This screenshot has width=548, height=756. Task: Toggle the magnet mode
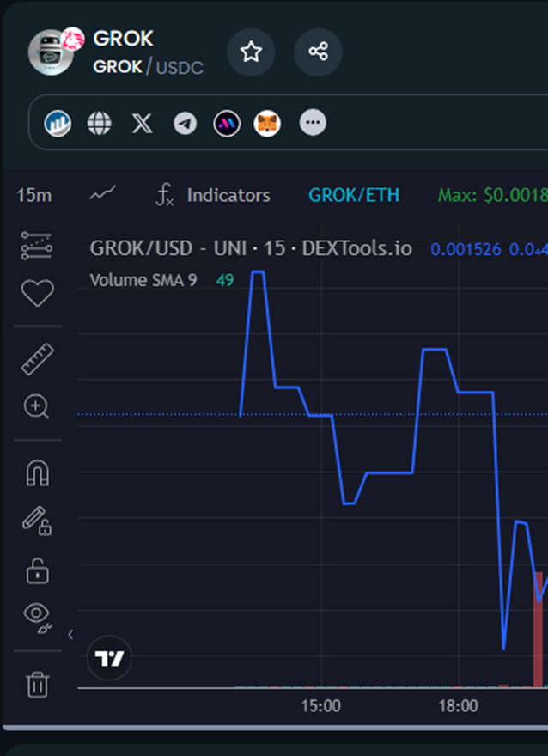tap(37, 473)
